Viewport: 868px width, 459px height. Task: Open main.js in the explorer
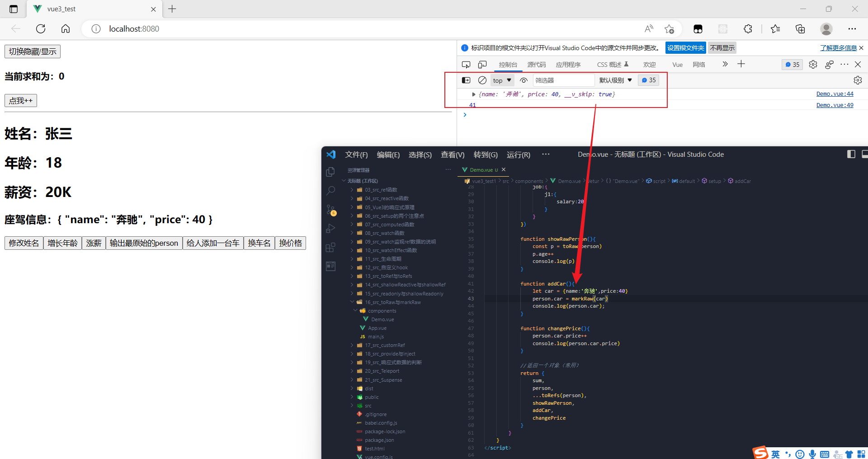coord(375,337)
